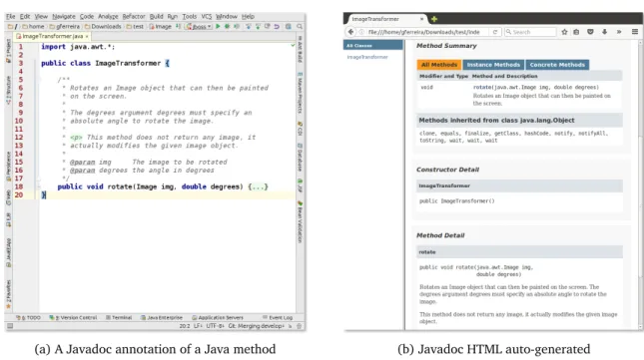Open the Java Enterprise tool window
Screen dimensions: 644x360
[162, 317]
